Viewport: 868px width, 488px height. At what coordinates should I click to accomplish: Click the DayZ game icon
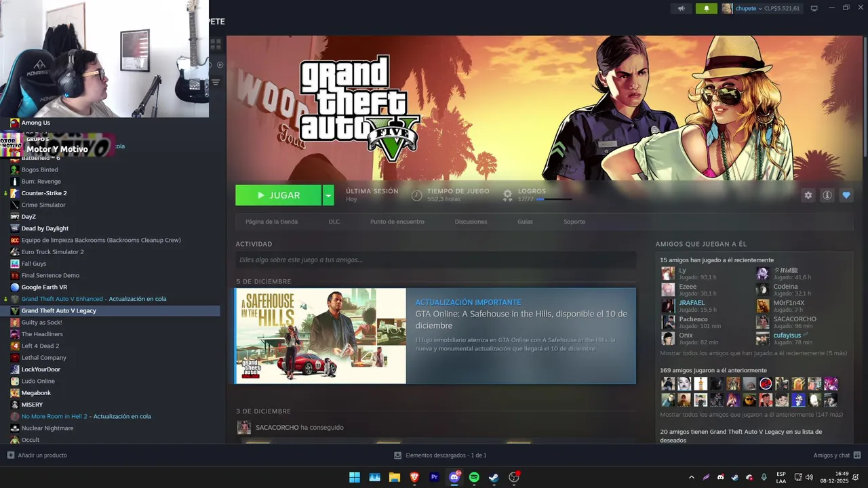15,217
